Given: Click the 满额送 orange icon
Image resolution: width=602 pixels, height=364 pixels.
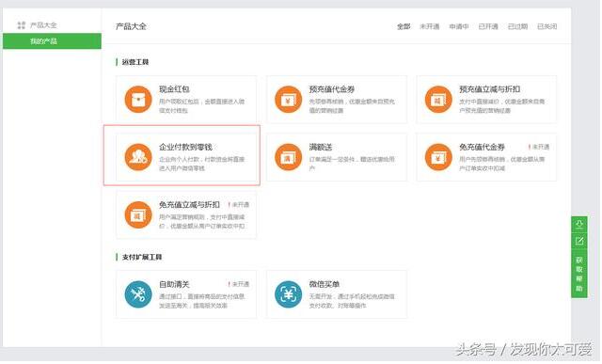Looking at the screenshot, I should 289,157.
